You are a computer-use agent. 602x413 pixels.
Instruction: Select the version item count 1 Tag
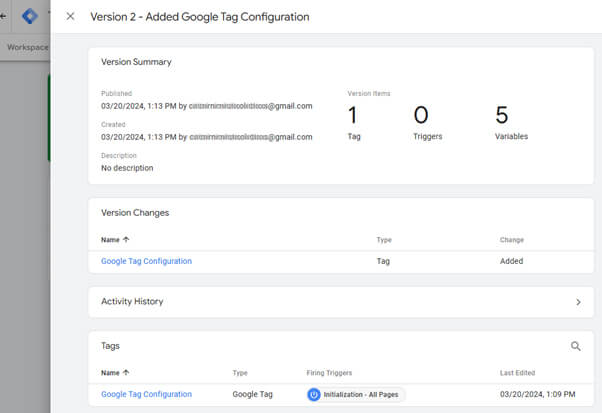point(354,122)
